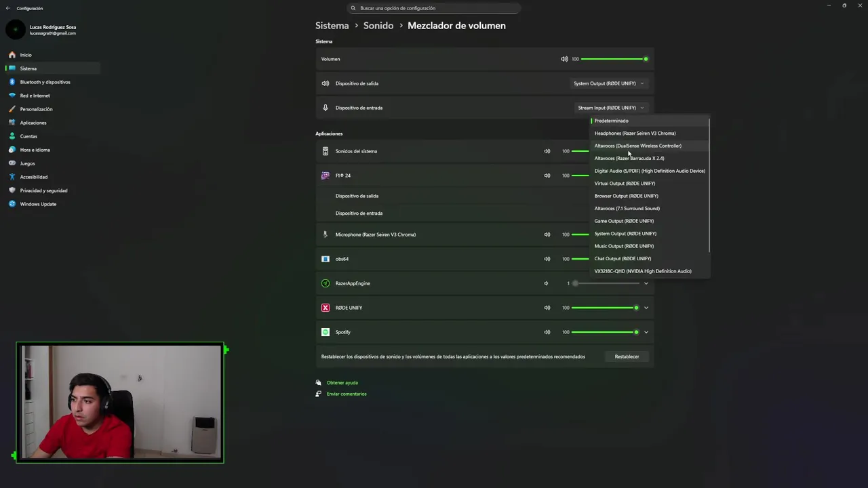Screen dimensions: 868x488
Task: Expand RØDE UNIFY device options chevron
Action: click(646, 308)
